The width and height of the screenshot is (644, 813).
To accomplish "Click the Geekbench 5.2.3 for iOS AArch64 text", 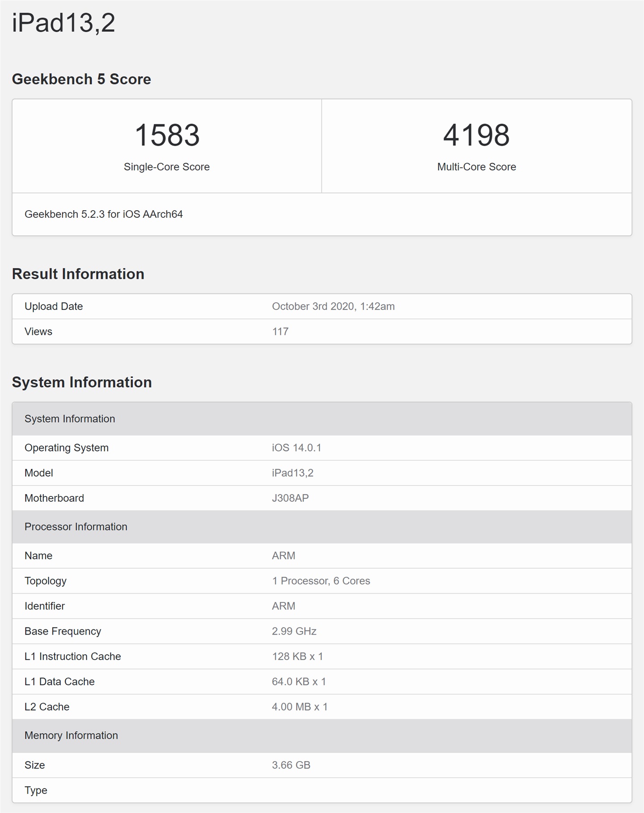I will click(x=104, y=214).
